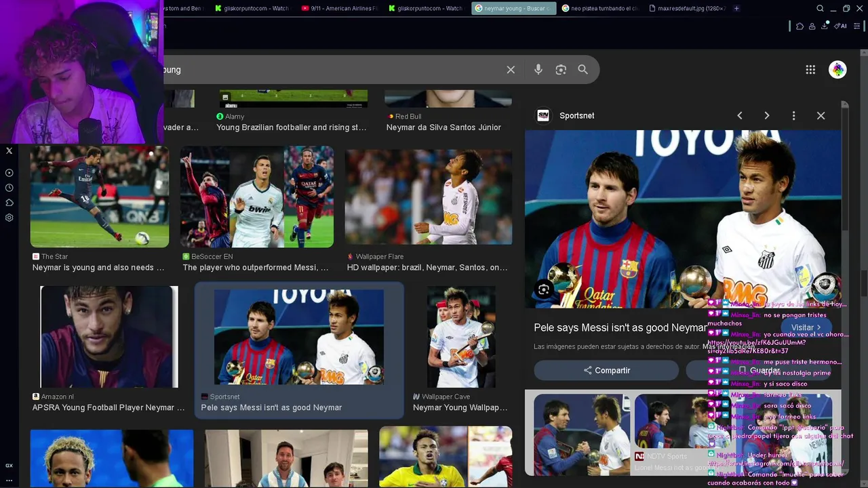Start voice search with microphone icon

(x=538, y=70)
